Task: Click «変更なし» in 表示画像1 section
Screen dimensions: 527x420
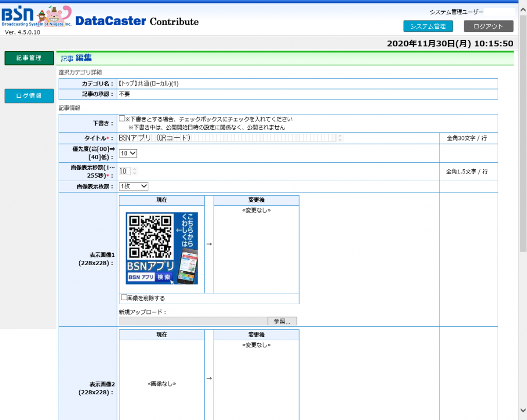Action: 256,211
